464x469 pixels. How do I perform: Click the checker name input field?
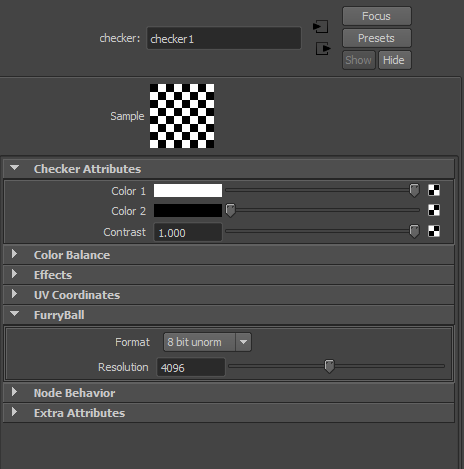224,38
